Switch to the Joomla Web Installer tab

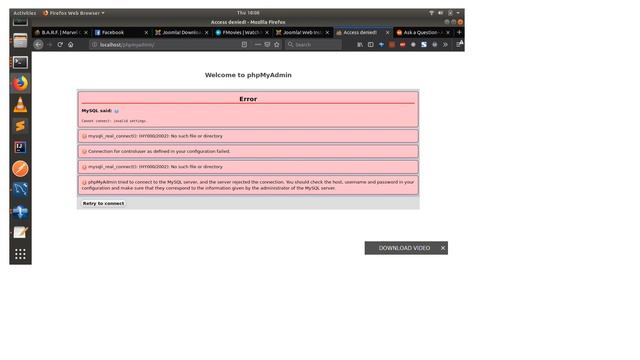[302, 32]
